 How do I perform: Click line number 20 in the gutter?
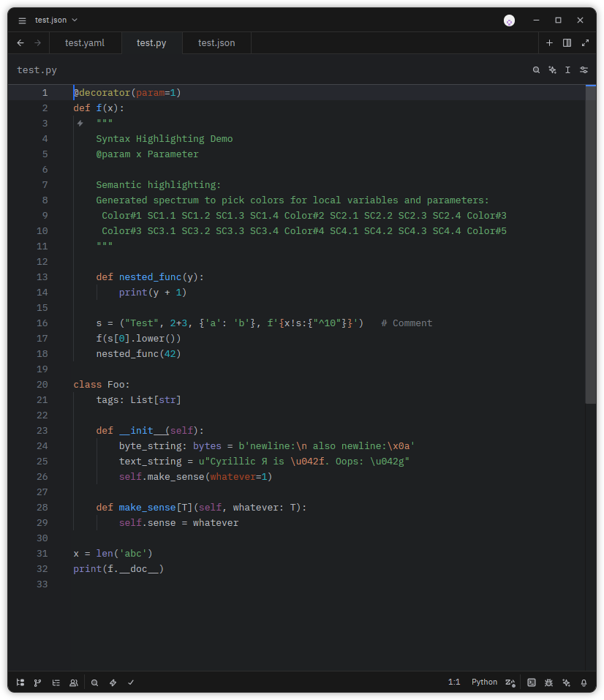(42, 384)
